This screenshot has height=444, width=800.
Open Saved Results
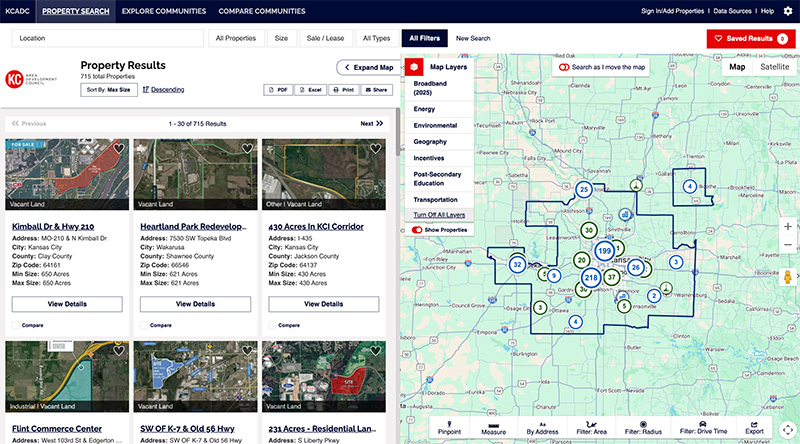coord(751,38)
